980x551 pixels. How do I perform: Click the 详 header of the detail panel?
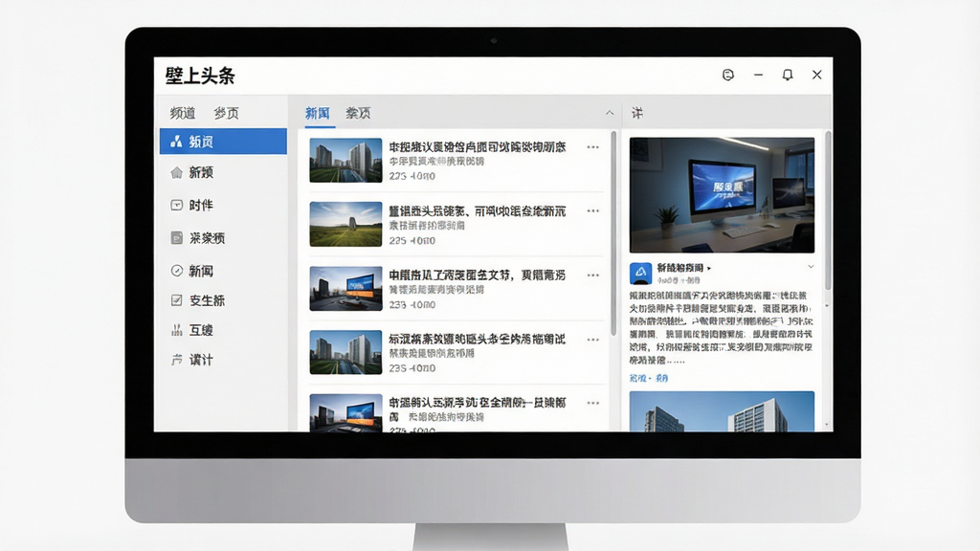[636, 113]
